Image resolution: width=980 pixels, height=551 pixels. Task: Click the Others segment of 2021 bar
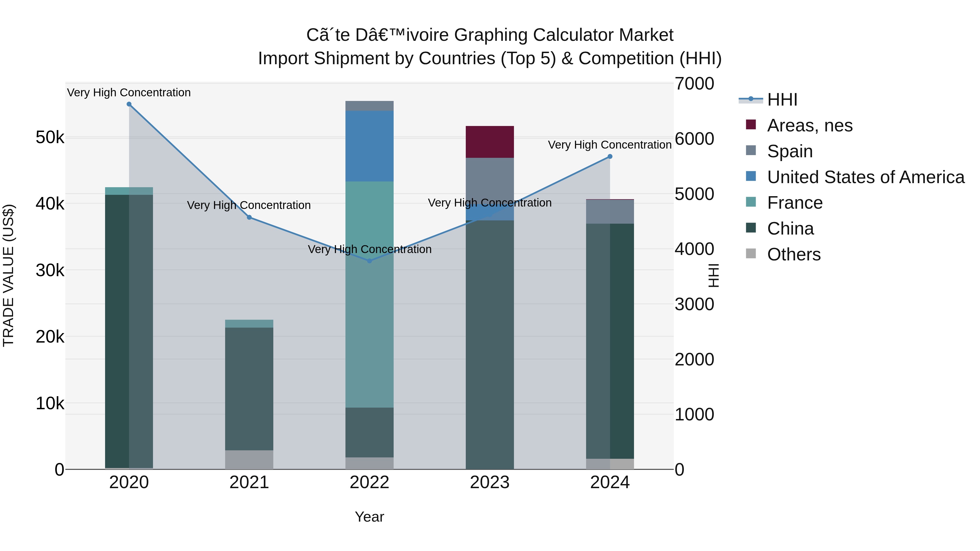(249, 460)
